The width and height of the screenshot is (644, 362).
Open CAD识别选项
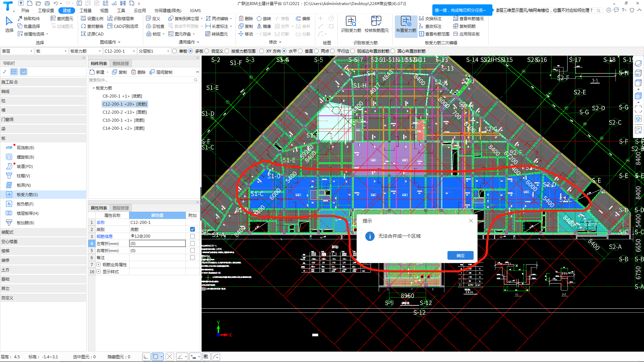click(123, 26)
